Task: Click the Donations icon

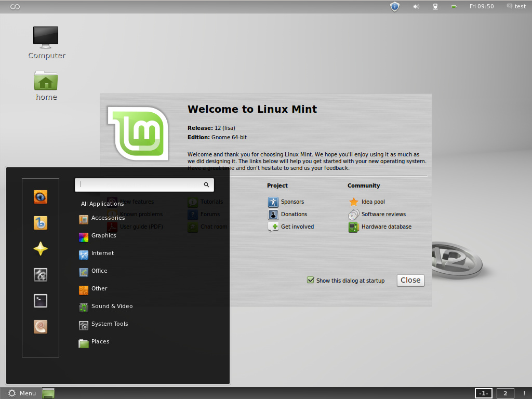Action: click(273, 215)
